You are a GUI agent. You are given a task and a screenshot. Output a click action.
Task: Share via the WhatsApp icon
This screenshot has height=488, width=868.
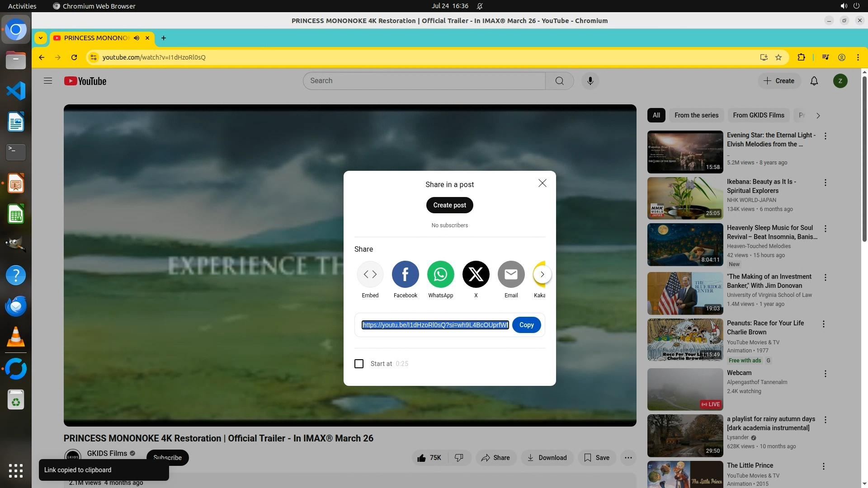coord(440,274)
